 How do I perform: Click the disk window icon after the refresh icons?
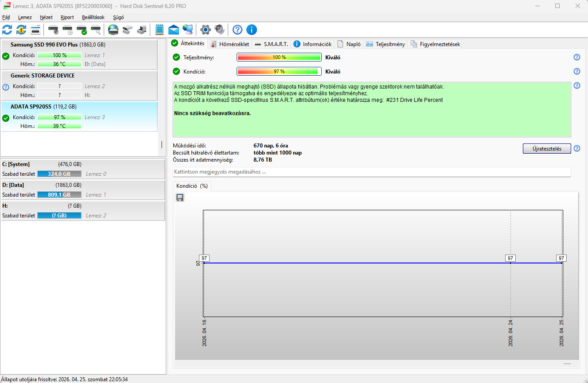click(35, 30)
